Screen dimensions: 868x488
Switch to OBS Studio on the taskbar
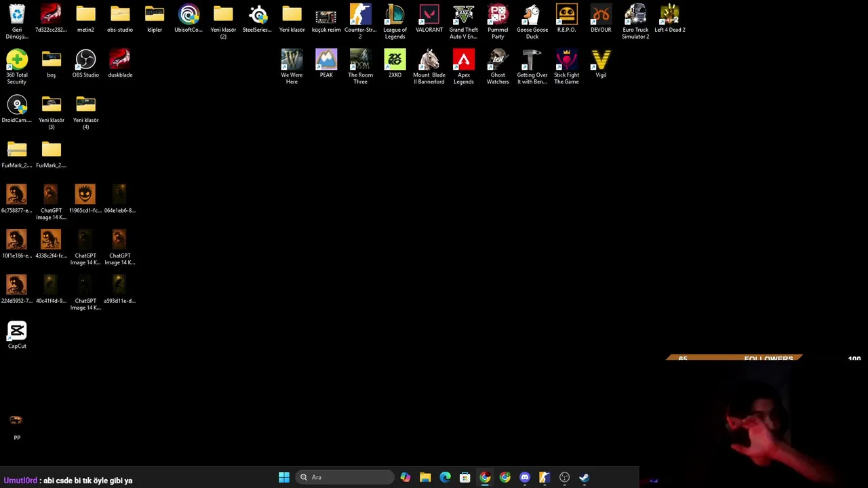click(564, 477)
